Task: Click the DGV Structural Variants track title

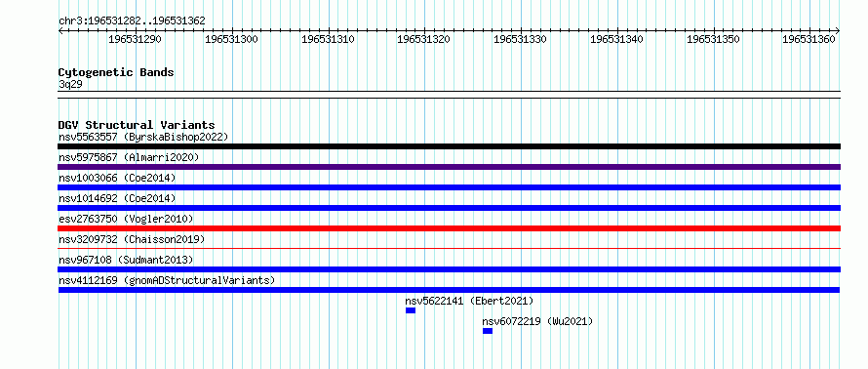Action: (137, 125)
